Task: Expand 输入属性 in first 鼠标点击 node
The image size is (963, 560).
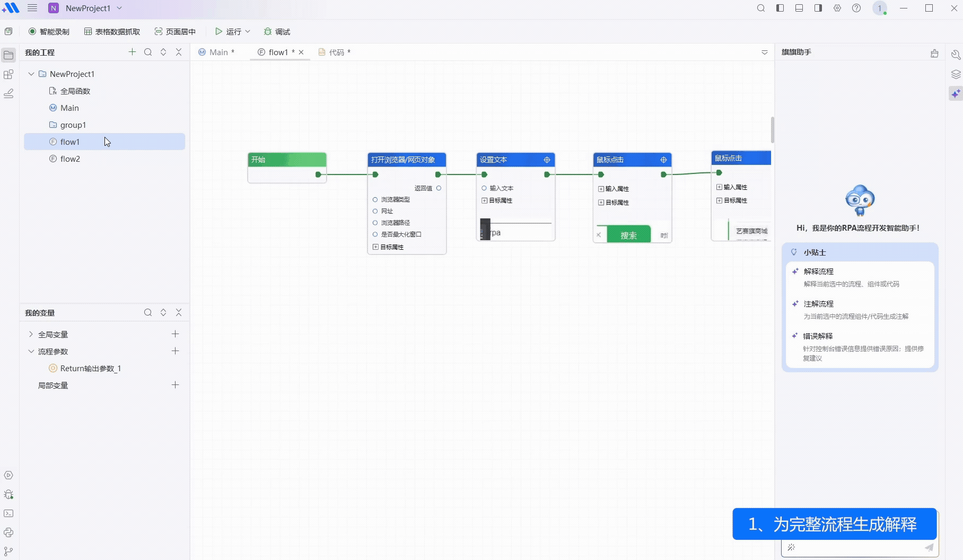Action: [601, 189]
